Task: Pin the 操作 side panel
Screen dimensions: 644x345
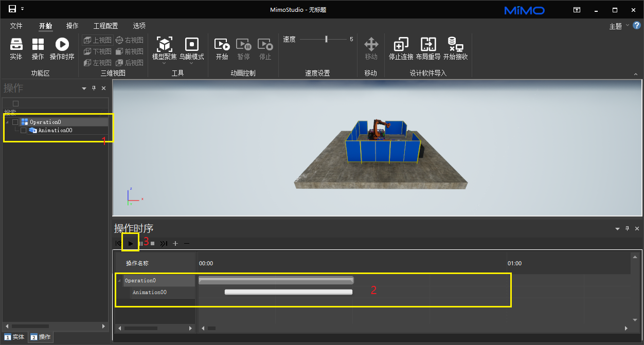Action: pyautogui.click(x=94, y=88)
